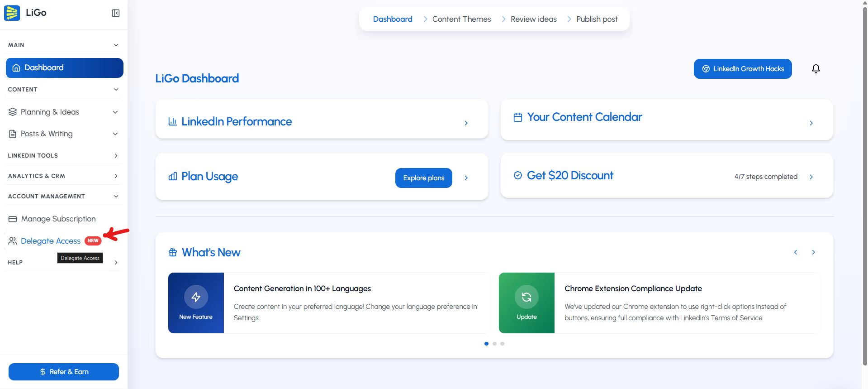Click the LinkedIn Performance chart icon
The width and height of the screenshot is (868, 389).
pyautogui.click(x=172, y=121)
